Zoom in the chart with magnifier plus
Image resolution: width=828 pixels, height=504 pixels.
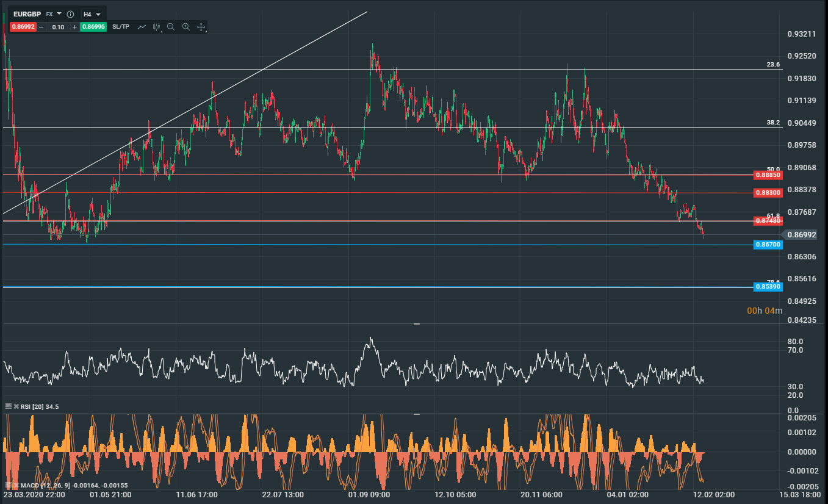tap(185, 27)
